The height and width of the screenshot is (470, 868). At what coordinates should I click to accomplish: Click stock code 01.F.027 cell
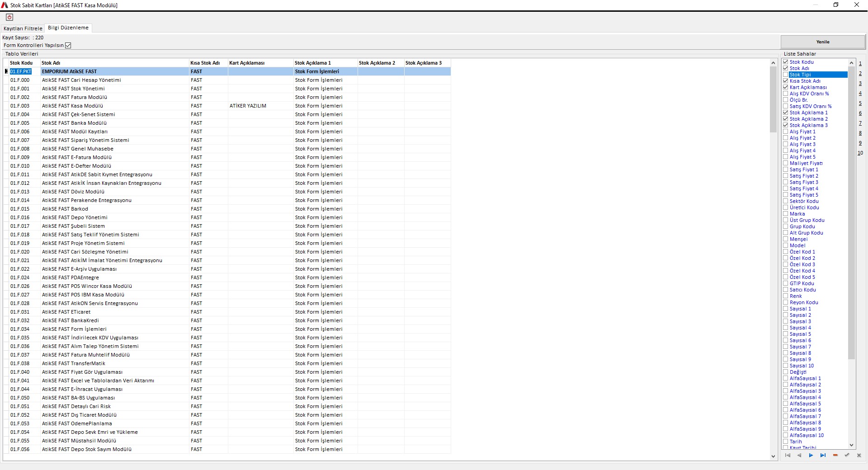click(24, 295)
